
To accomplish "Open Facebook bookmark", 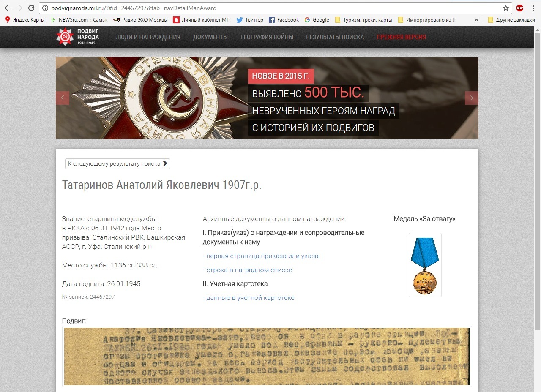I will 284,20.
